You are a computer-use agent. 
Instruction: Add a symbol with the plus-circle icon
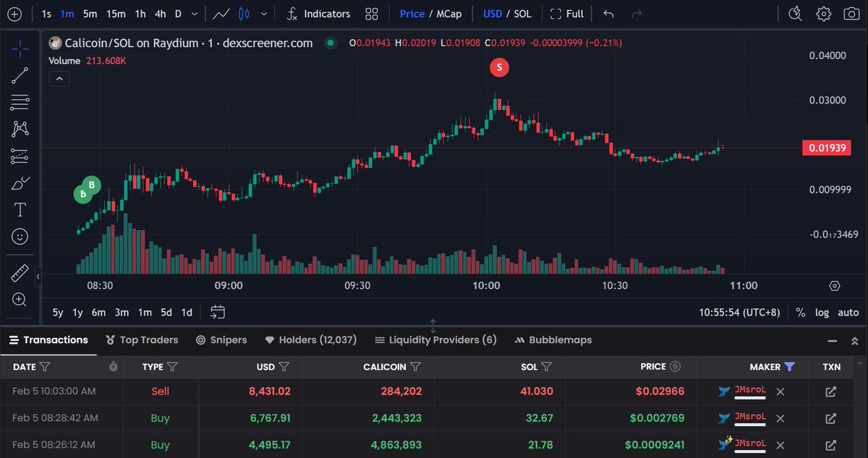click(15, 14)
